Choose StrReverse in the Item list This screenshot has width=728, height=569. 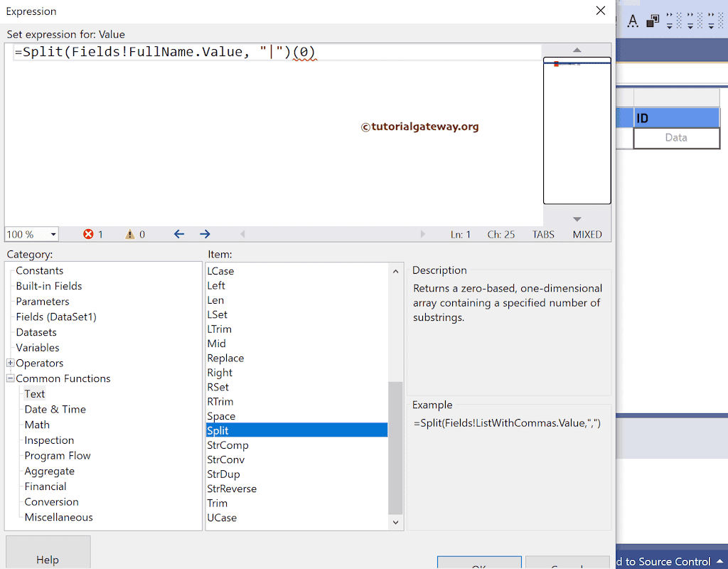[232, 489]
